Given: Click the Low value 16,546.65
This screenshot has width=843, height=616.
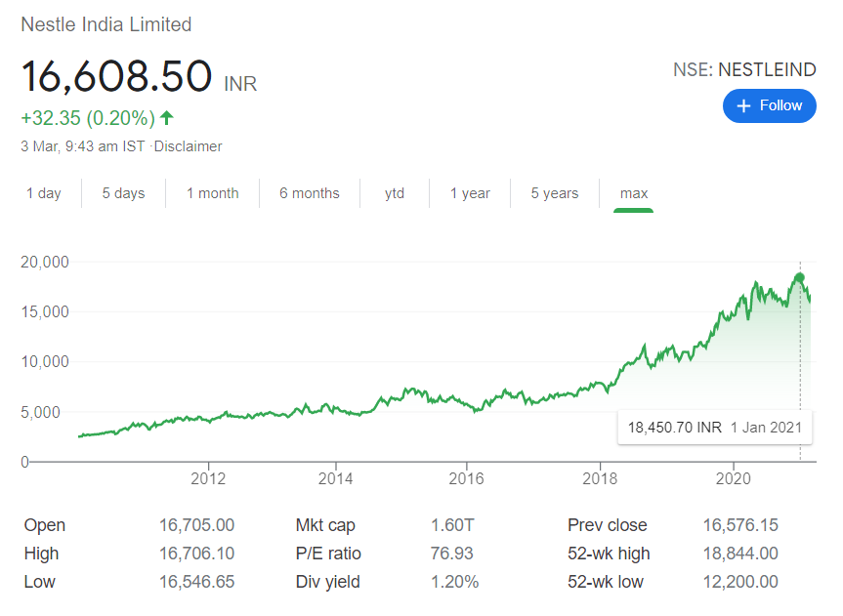Looking at the screenshot, I should [196, 582].
